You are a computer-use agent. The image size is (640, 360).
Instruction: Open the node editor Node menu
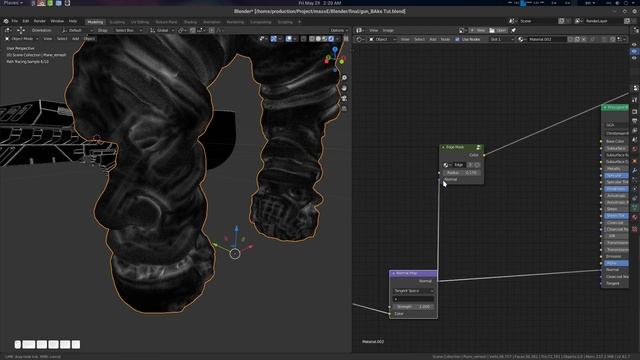pos(445,39)
